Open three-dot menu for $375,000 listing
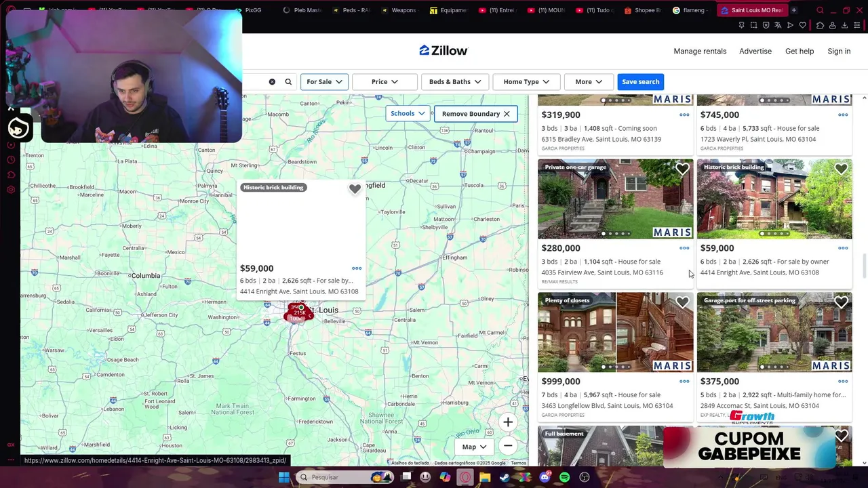 (x=843, y=382)
